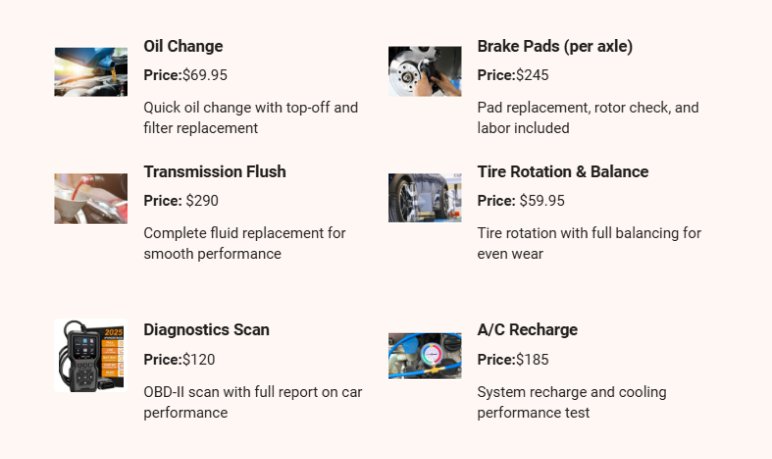Click the $245 brake pads price
Image resolution: width=772 pixels, height=459 pixels.
[x=532, y=75]
